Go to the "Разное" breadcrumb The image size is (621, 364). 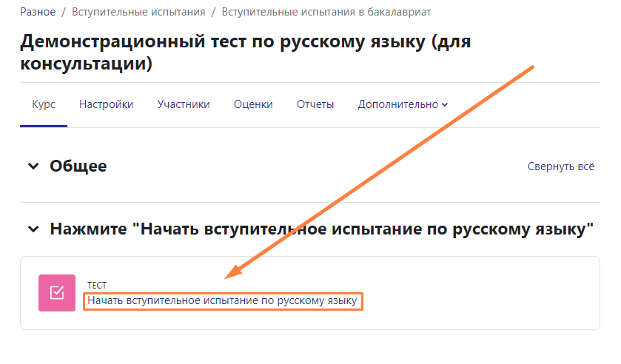38,12
